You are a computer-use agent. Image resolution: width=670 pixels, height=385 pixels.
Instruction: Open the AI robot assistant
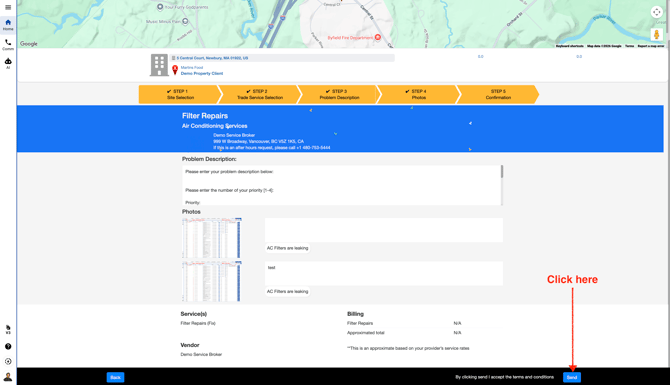(8, 63)
